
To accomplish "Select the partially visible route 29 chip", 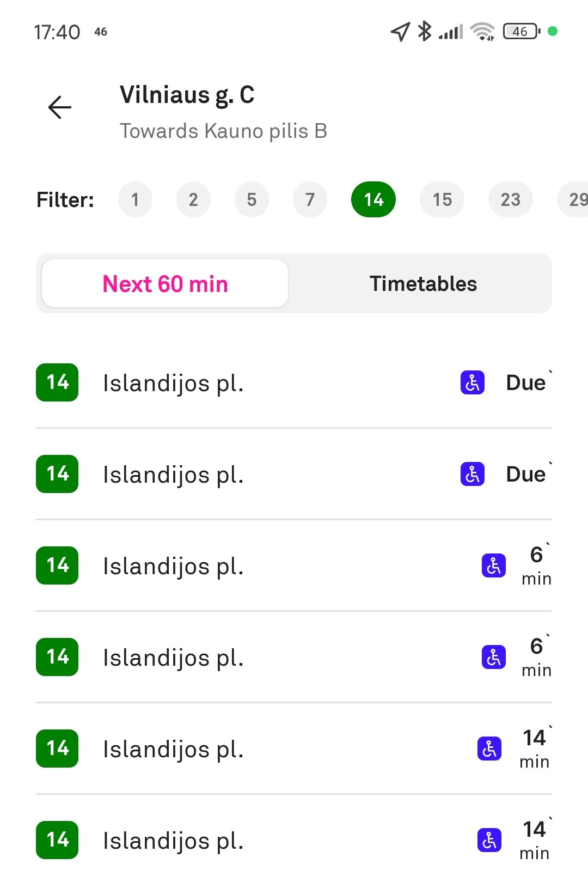I will coord(575,199).
